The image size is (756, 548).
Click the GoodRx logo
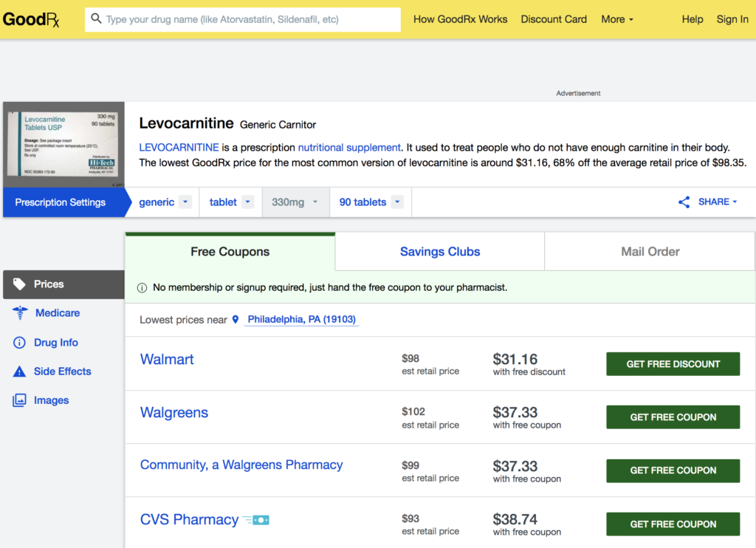(31, 19)
